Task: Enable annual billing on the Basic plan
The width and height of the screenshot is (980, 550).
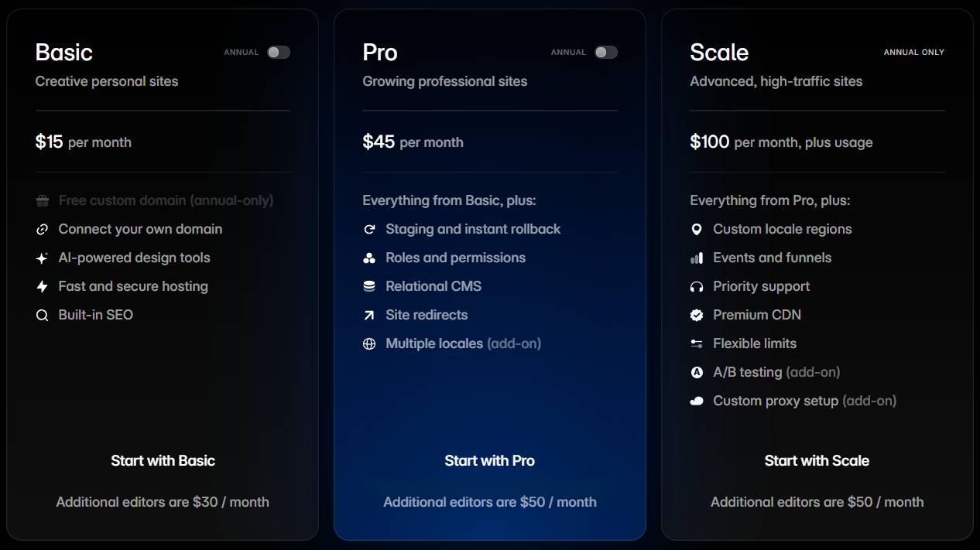Action: coord(279,52)
